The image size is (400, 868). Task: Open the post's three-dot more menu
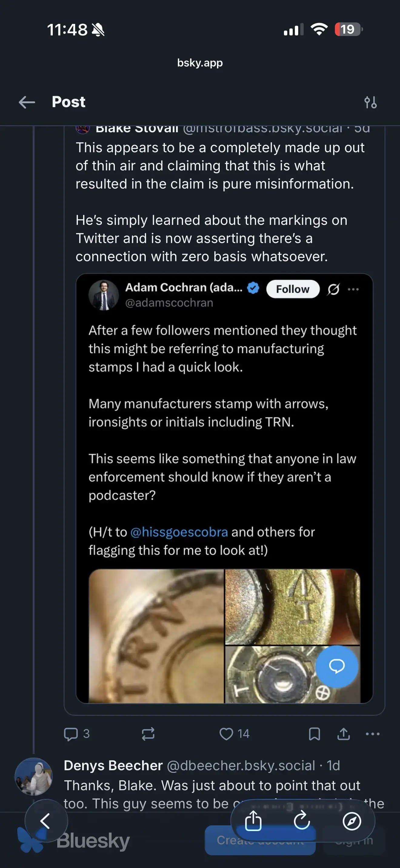(373, 734)
